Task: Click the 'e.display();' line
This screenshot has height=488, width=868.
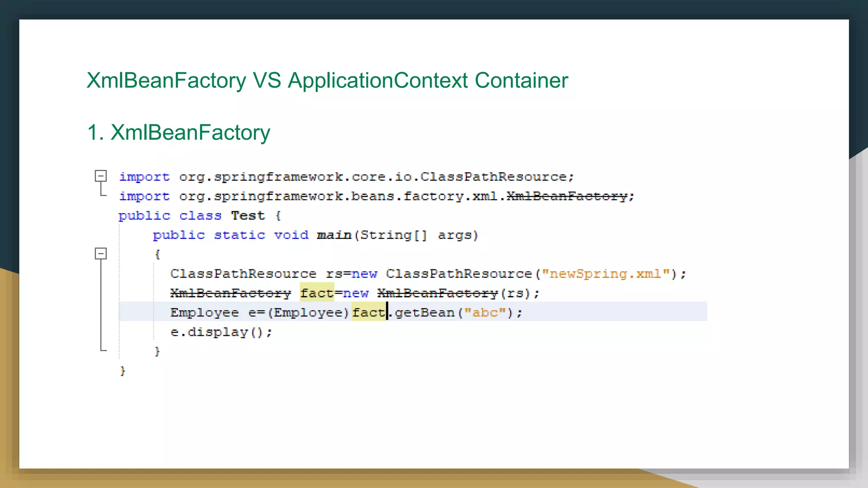Action: (221, 332)
